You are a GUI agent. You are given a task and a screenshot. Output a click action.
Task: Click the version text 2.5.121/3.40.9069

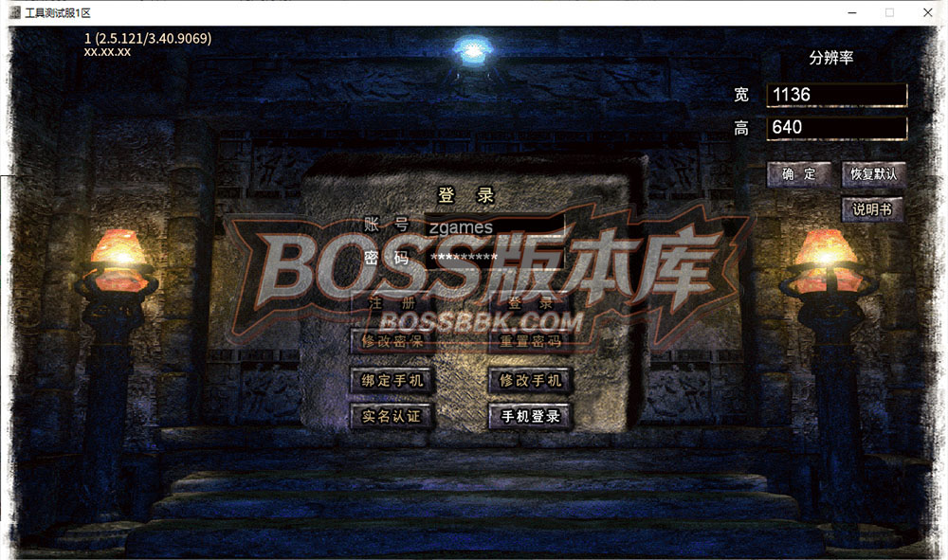point(154,39)
